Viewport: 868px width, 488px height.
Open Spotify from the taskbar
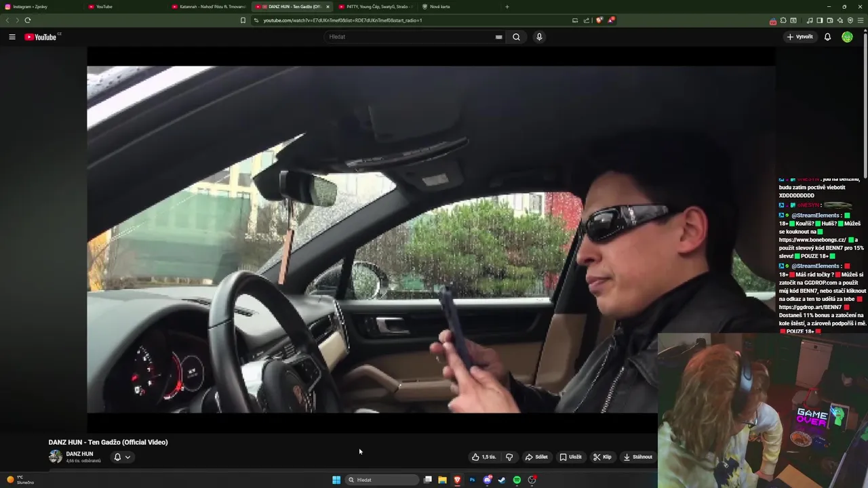pyautogui.click(x=517, y=480)
